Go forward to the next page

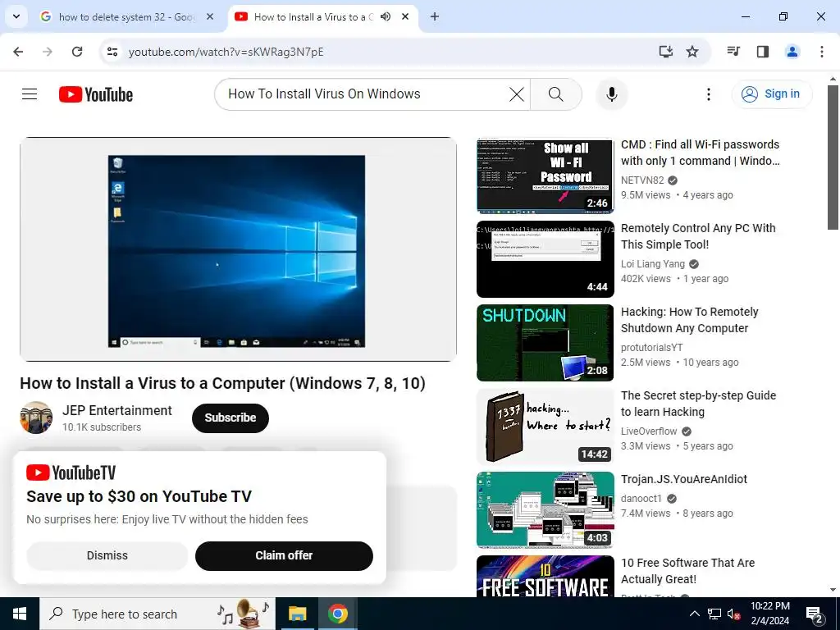point(48,52)
